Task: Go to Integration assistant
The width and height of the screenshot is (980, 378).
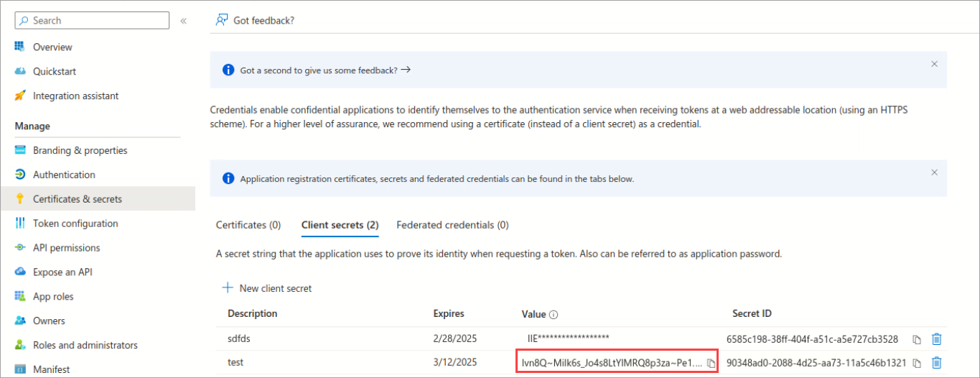Action: click(x=75, y=96)
